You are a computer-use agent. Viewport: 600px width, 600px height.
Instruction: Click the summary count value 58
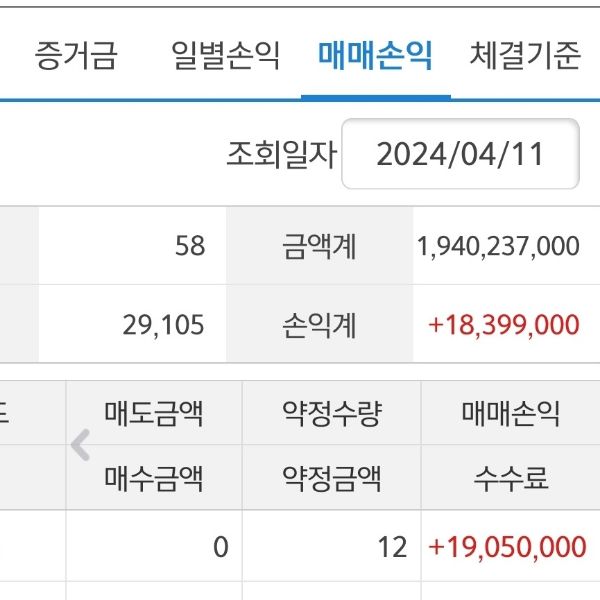(x=189, y=246)
